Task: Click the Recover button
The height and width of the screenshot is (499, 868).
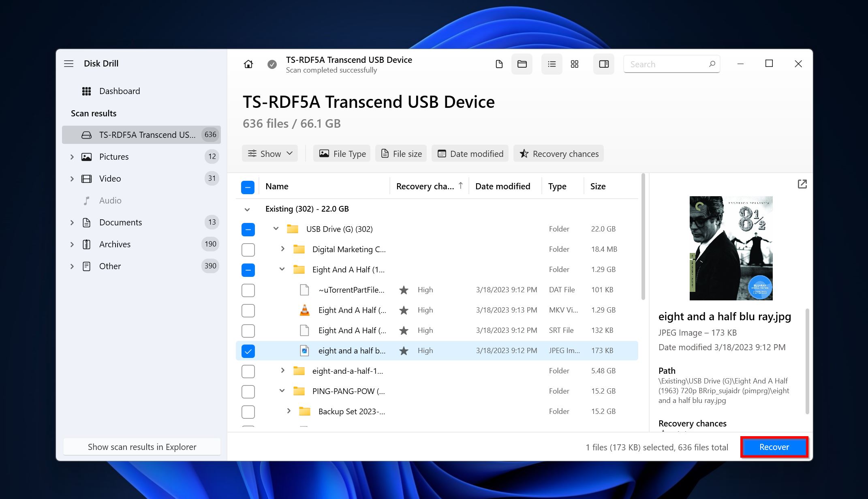Action: (x=773, y=447)
